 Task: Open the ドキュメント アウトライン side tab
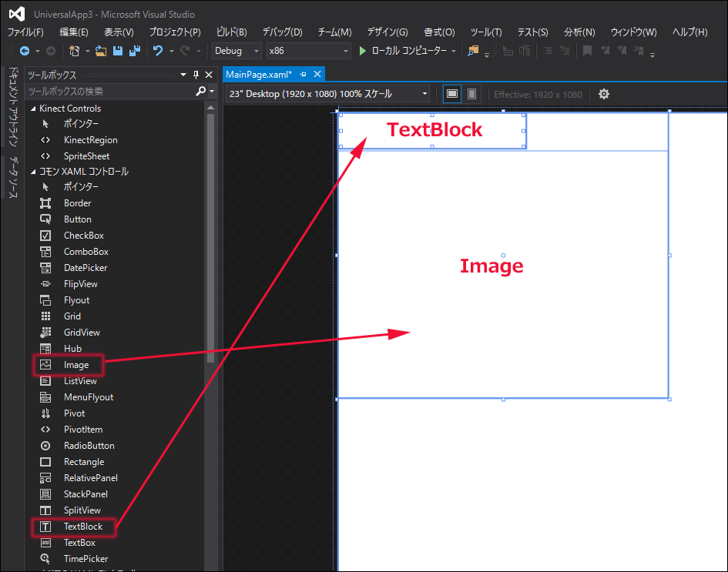coord(13,107)
